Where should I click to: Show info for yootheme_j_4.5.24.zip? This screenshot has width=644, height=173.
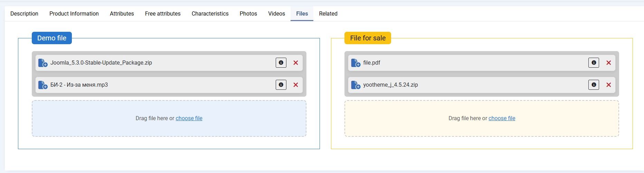(x=594, y=85)
